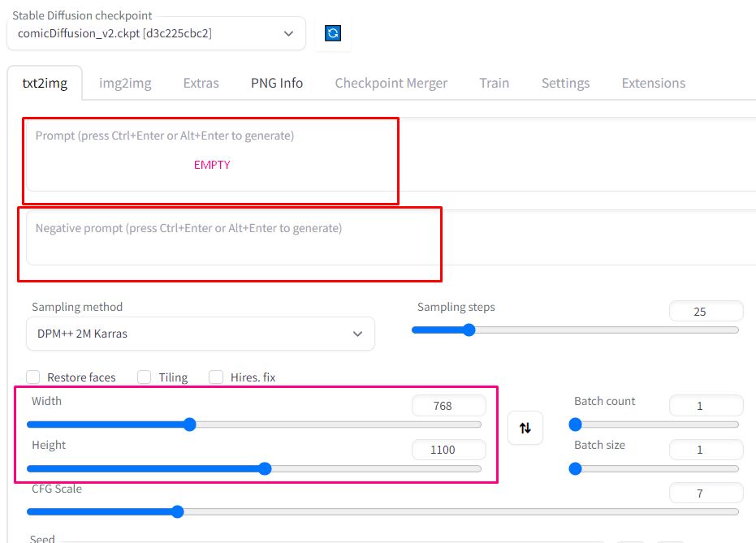Click the CFG Scale slider handle
Screen dimensions: 756x543
click(x=177, y=511)
